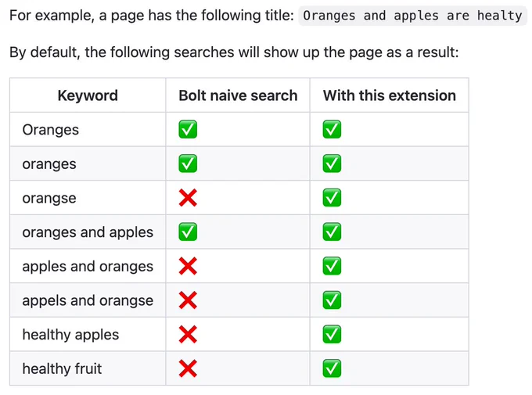Click the red cross in the orangse row
This screenshot has width=532, height=395.
pyautogui.click(x=188, y=198)
